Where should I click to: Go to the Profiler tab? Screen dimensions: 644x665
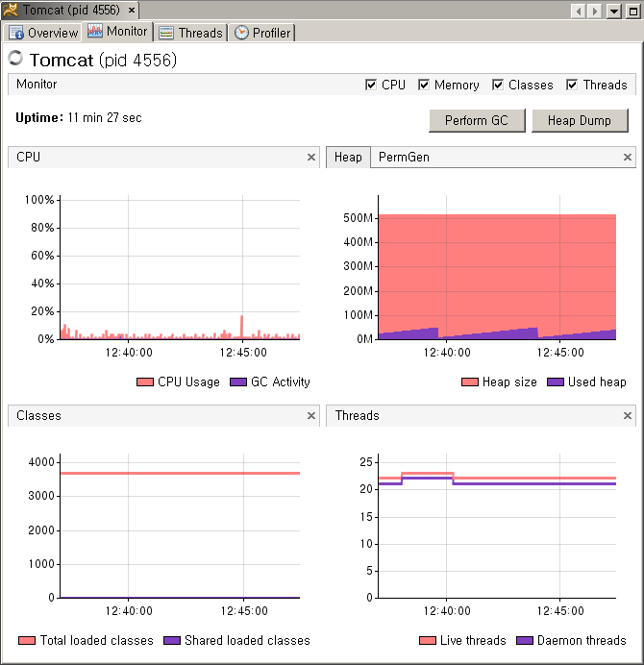tap(262, 33)
